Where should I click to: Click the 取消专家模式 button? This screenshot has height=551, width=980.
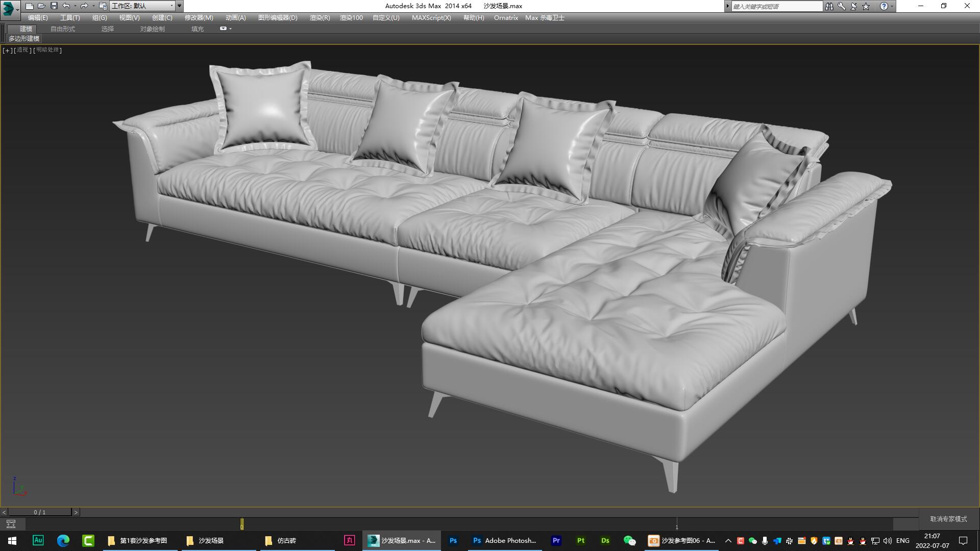tap(947, 518)
